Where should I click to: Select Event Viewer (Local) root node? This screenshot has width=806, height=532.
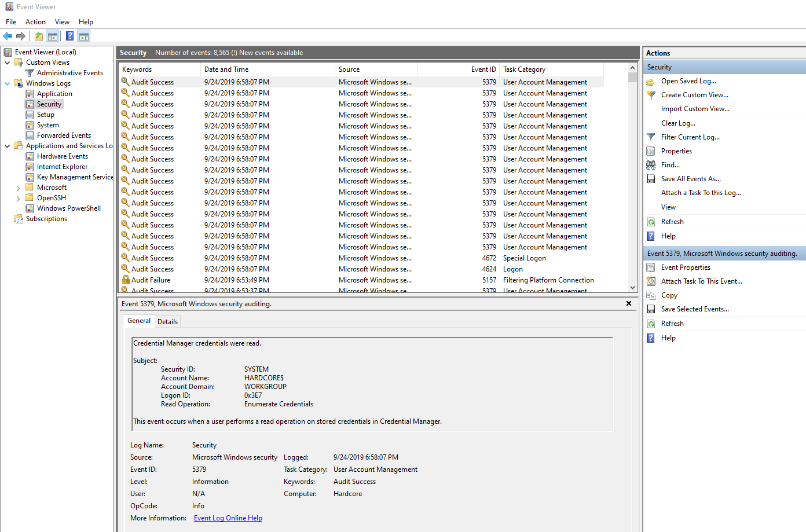click(46, 52)
